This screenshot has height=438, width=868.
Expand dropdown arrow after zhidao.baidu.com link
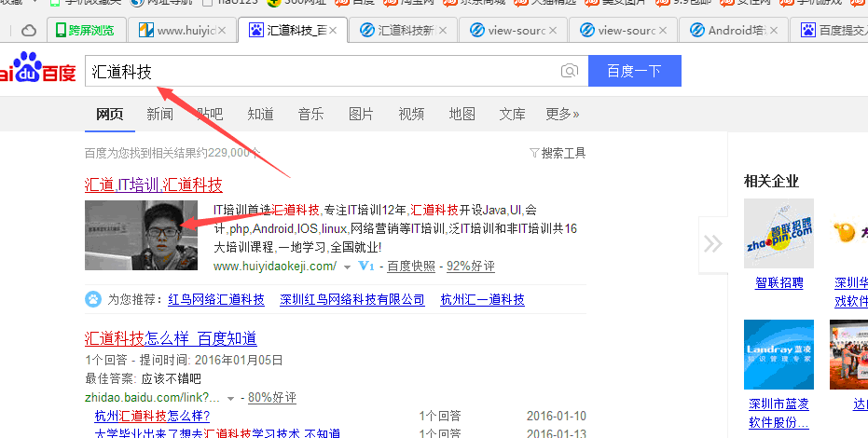coord(231,398)
